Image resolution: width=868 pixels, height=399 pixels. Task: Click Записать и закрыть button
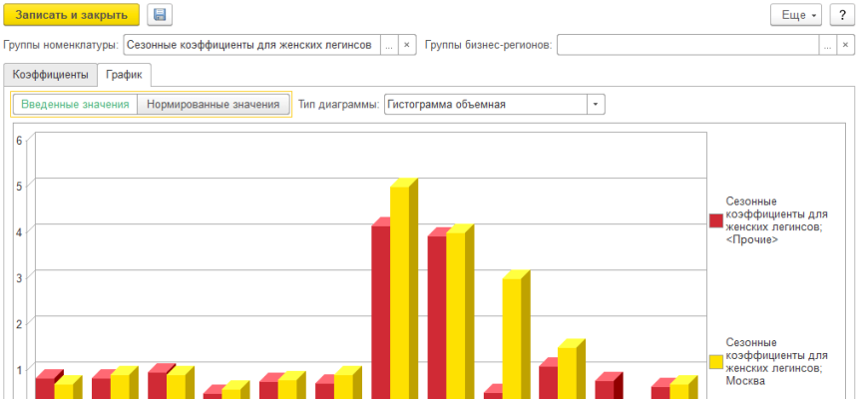point(71,15)
